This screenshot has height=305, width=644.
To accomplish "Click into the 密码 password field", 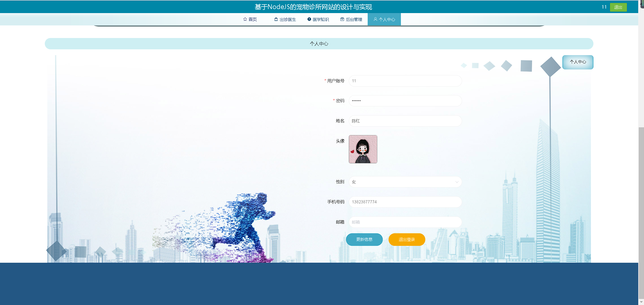I will (x=405, y=101).
